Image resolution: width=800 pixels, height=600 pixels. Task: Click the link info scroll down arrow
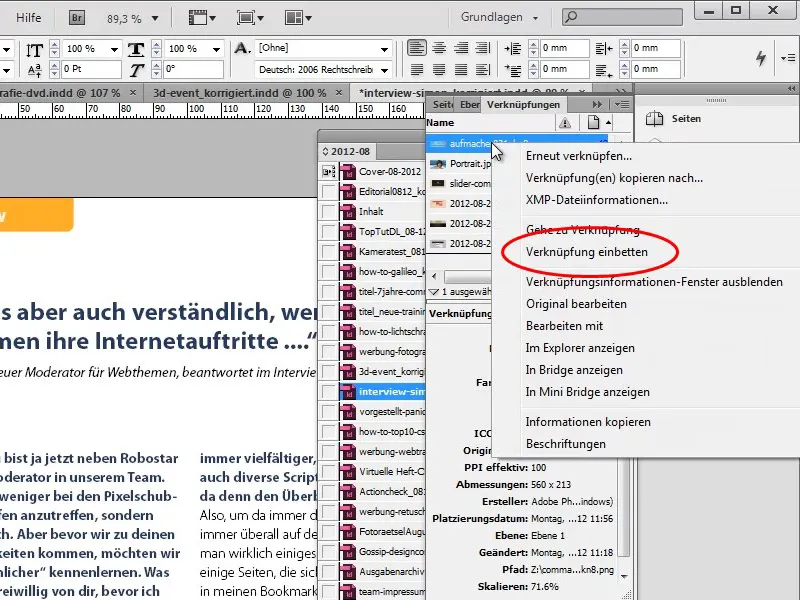click(624, 577)
